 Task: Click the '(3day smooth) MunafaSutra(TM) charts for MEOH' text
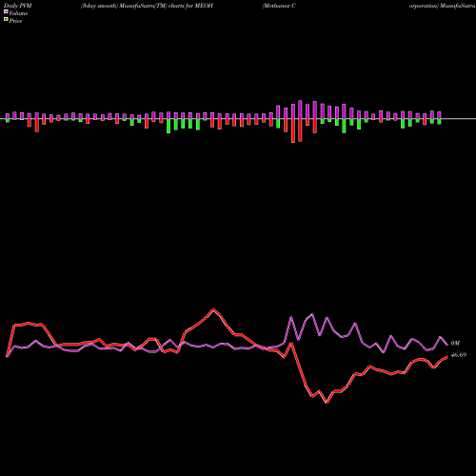click(147, 6)
